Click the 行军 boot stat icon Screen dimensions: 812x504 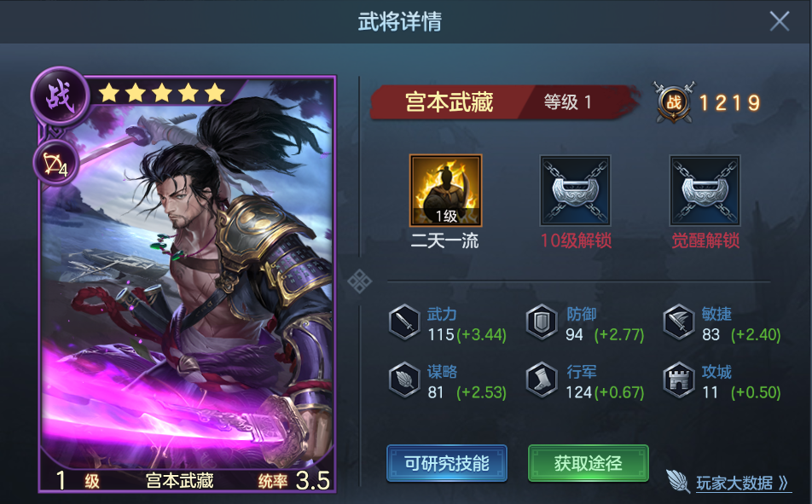542,380
